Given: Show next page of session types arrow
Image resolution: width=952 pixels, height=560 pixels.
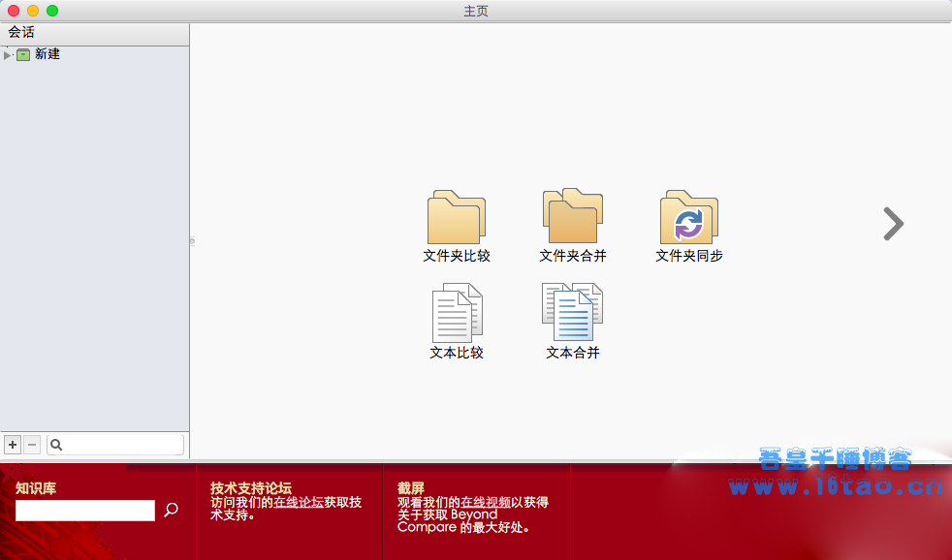Looking at the screenshot, I should (x=893, y=224).
